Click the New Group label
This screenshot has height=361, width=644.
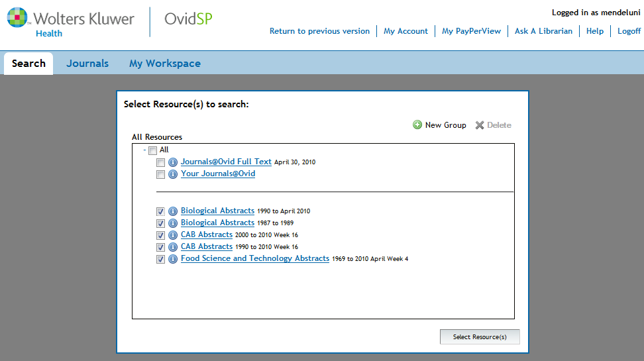(x=446, y=125)
